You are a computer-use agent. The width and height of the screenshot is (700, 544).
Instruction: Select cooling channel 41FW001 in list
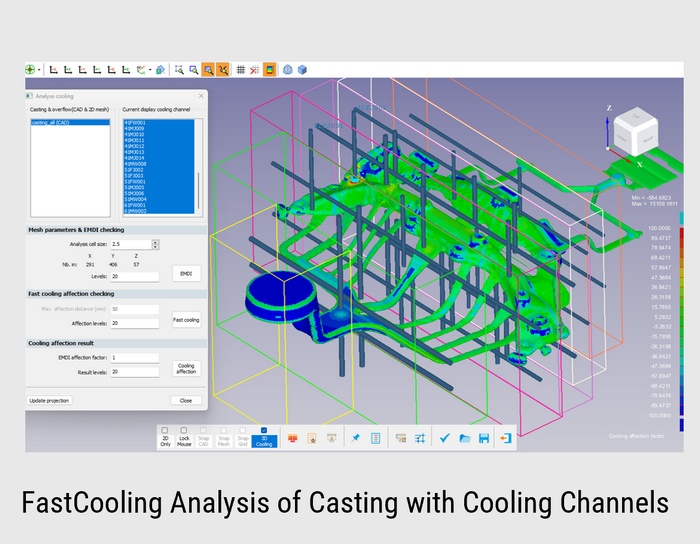tap(158, 123)
